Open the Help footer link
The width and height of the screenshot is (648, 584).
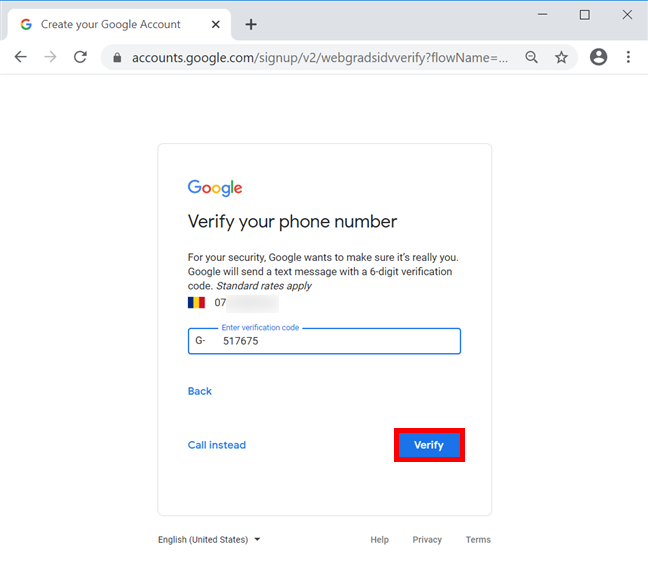click(x=379, y=540)
